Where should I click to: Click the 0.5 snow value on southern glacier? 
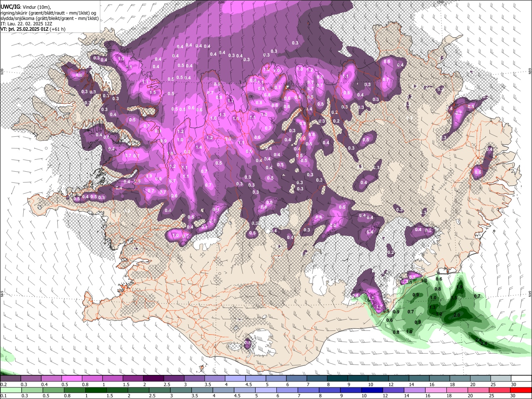coord(248,343)
